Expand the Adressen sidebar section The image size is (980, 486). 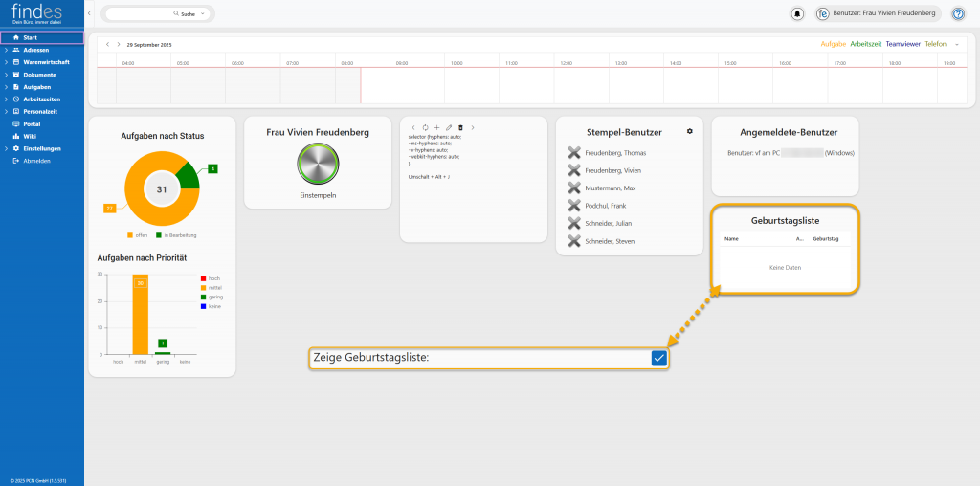(x=6, y=50)
